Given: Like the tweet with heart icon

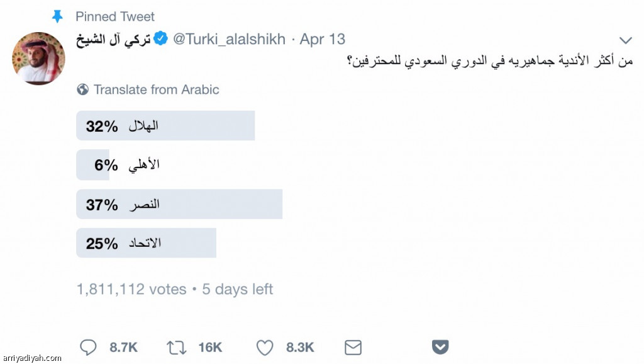Looking at the screenshot, I should point(265,346).
